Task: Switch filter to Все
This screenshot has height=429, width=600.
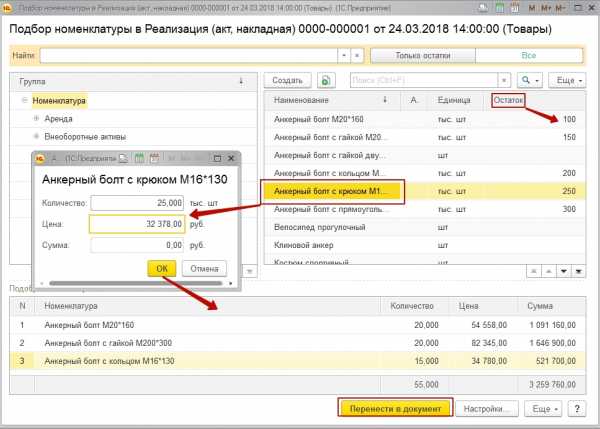Action: click(x=529, y=56)
